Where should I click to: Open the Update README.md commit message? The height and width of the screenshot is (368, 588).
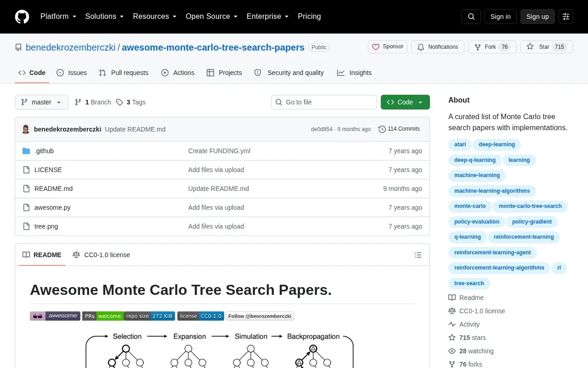tap(135, 129)
